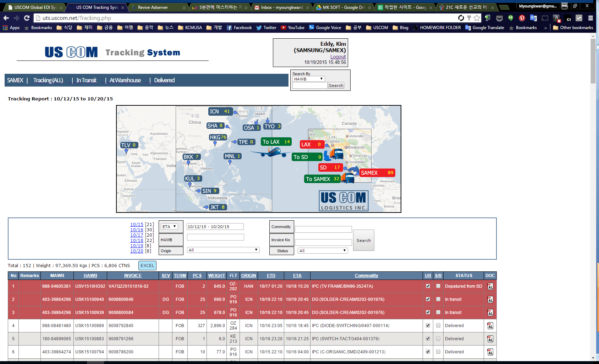599x364 pixels.
Task: Select the Delivered nav item
Action: (164, 80)
